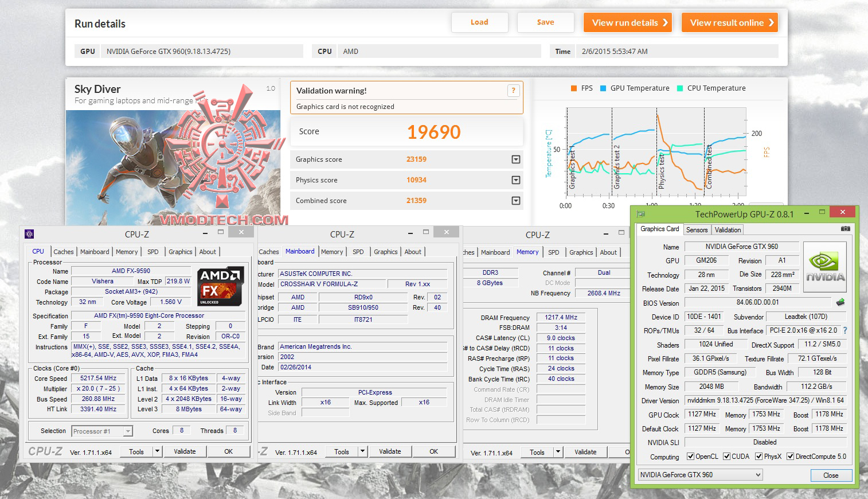Select Graphics Card tab in GPU-Z
The width and height of the screenshot is (868, 499).
pyautogui.click(x=660, y=229)
